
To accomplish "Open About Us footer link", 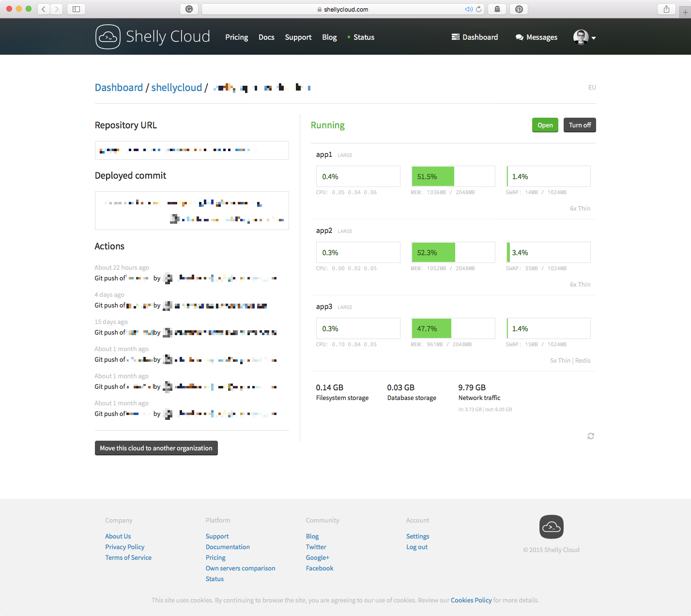I will click(118, 536).
